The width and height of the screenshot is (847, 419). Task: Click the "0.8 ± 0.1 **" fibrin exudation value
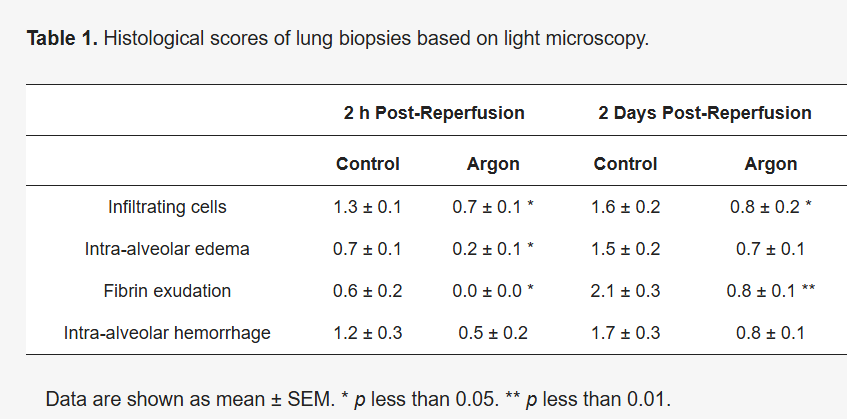coord(770,291)
